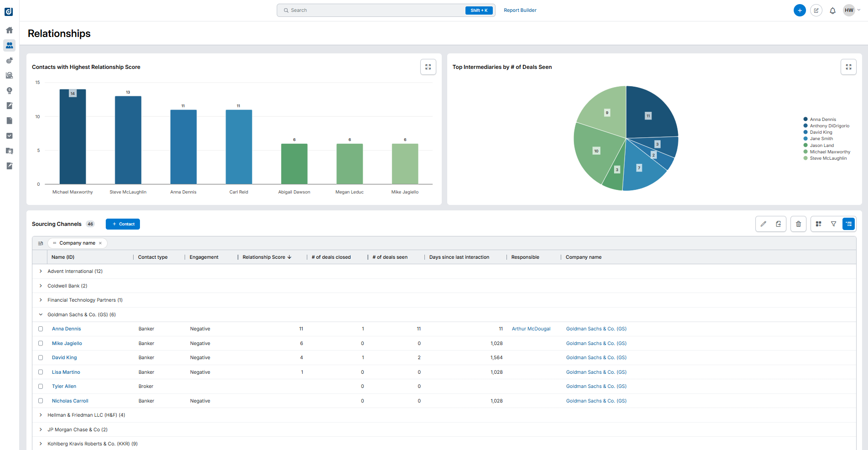Click the blue plus create button
The image size is (868, 450).
click(x=800, y=10)
